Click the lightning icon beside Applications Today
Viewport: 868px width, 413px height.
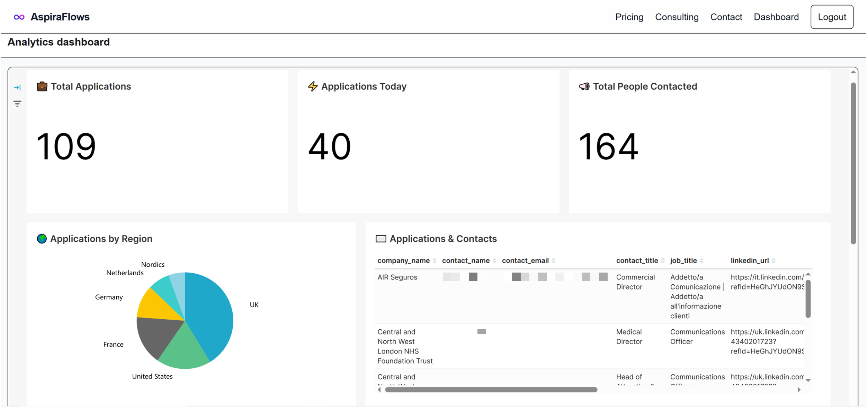pos(313,86)
